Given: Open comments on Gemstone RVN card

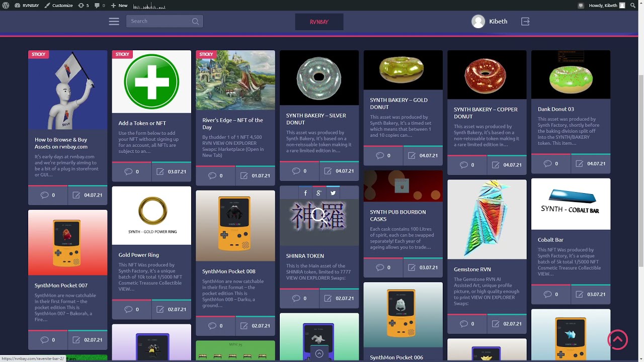Looking at the screenshot, I should click(x=467, y=324).
